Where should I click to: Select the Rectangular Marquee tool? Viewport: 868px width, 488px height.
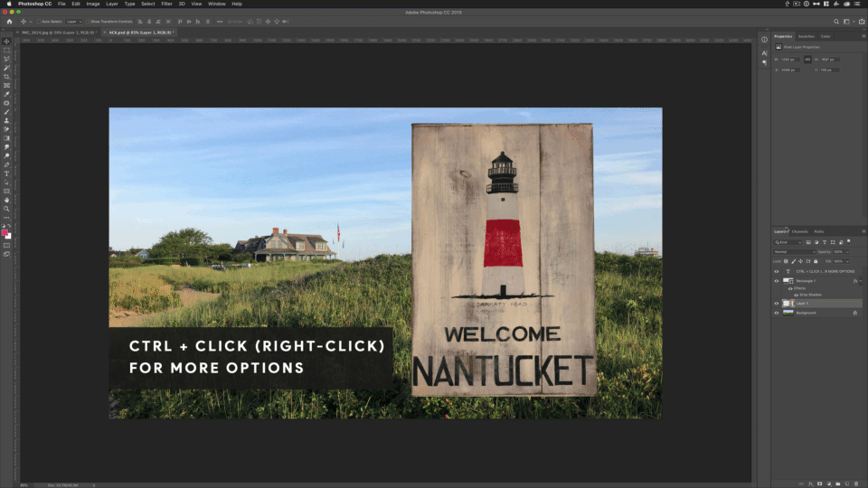[x=6, y=51]
